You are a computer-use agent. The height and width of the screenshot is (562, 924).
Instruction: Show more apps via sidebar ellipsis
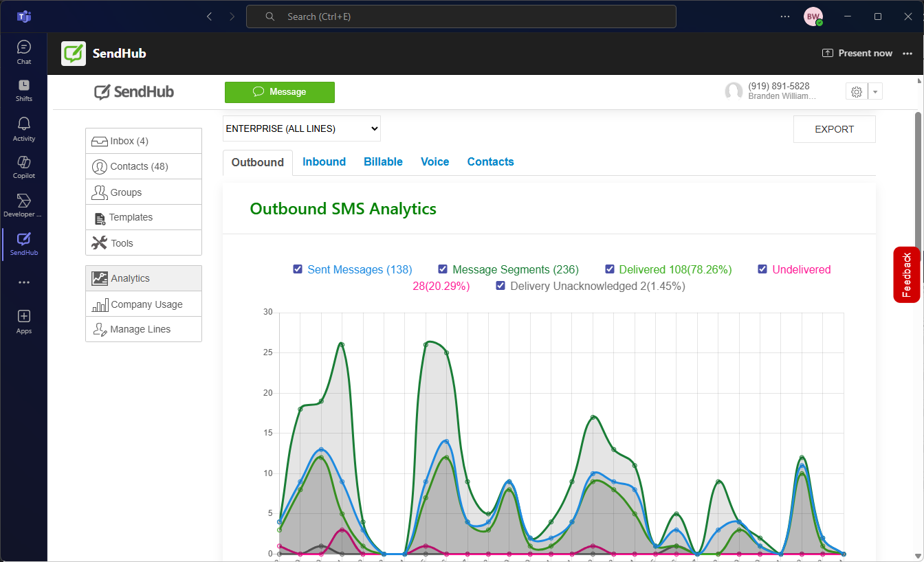click(24, 282)
